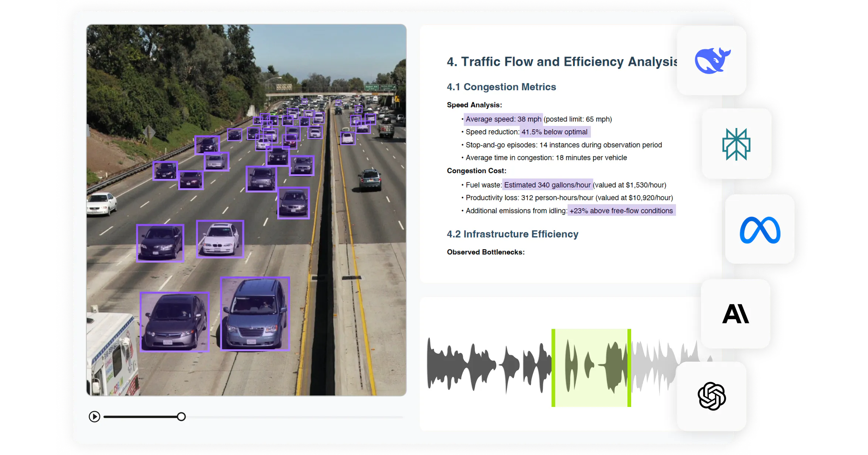
Task: Click the highlighted 'Average speed: 38 mph' text
Action: click(503, 119)
